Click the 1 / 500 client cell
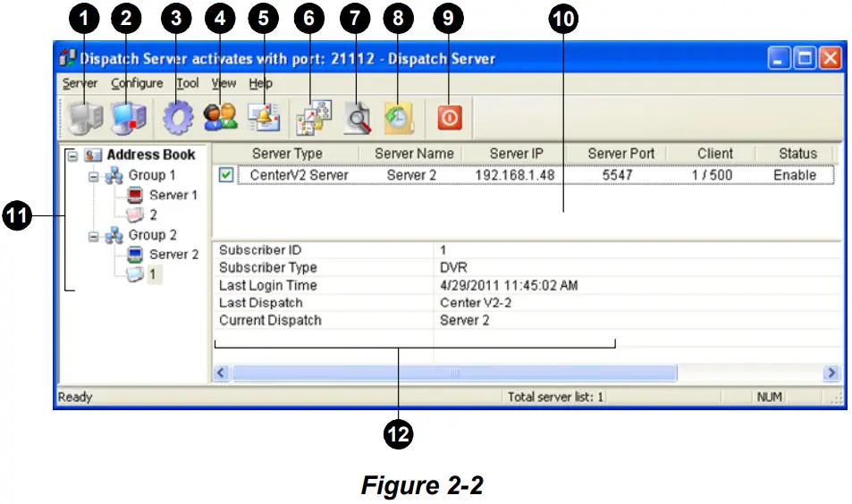Image resolution: width=852 pixels, height=504 pixels. (x=712, y=175)
